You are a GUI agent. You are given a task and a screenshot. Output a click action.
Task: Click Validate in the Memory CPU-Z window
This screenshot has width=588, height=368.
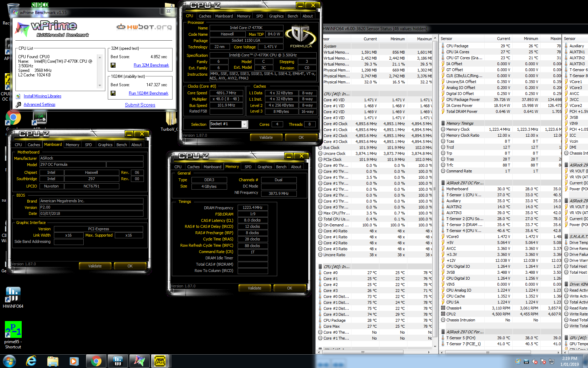point(254,288)
